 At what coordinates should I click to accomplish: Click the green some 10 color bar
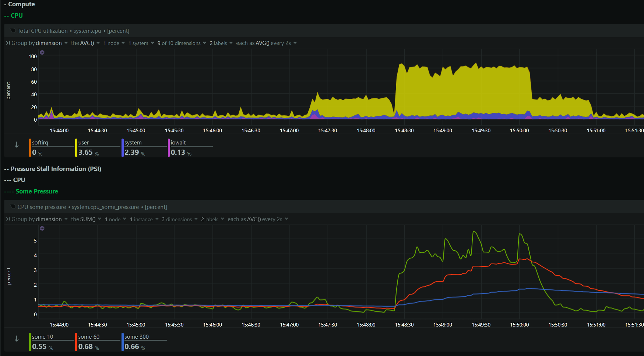point(30,342)
